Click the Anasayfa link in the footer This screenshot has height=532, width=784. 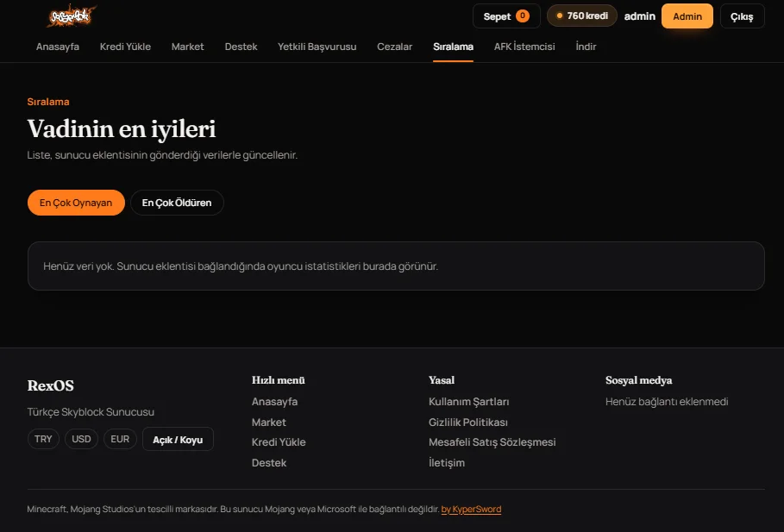tap(274, 402)
